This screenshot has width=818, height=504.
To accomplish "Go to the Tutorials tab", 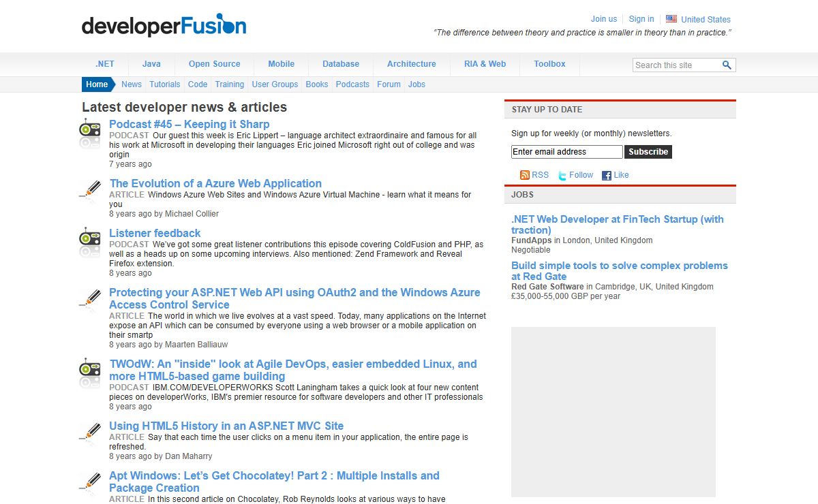I will click(165, 84).
